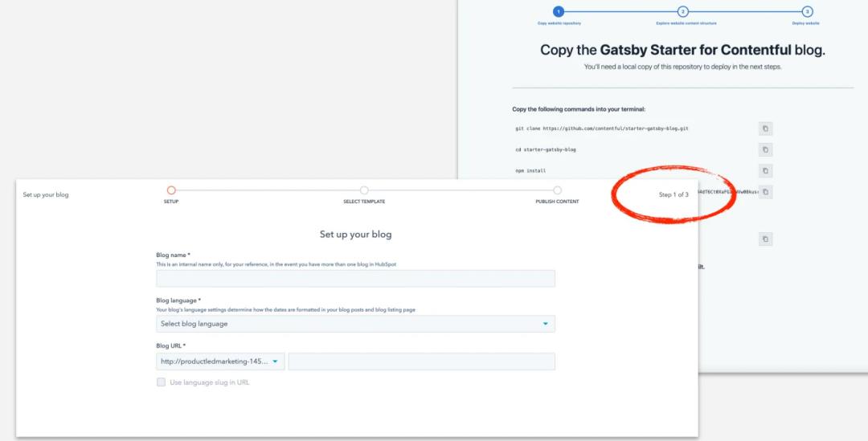Copy the 'cd starter-gatsby-blog' command

(x=765, y=150)
